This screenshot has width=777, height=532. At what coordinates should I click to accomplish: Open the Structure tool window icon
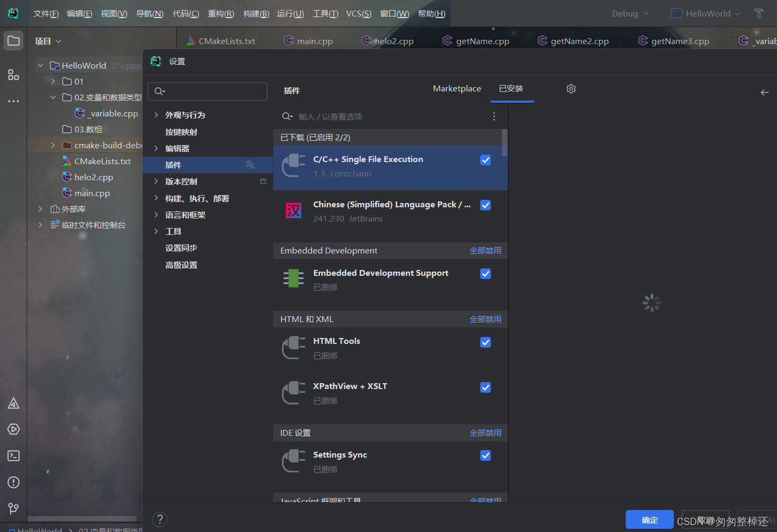tap(13, 75)
